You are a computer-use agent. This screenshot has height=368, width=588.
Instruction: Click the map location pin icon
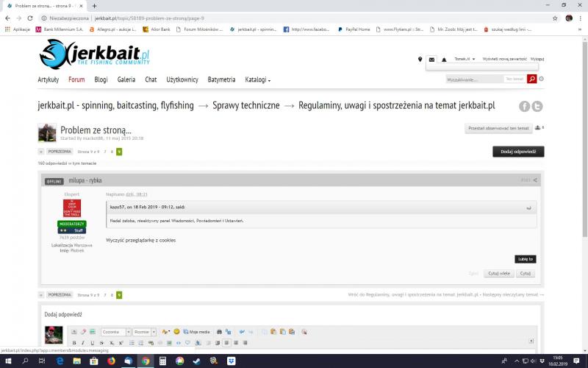point(420,59)
